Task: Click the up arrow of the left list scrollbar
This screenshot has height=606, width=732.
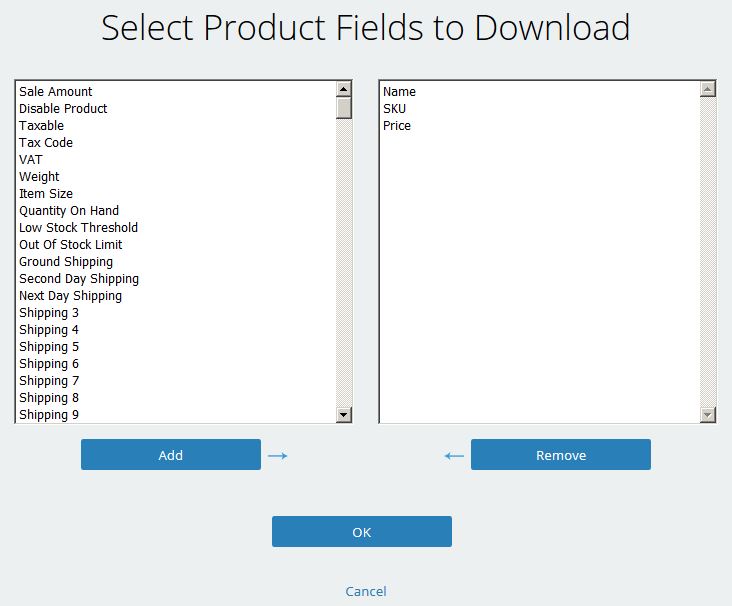Action: coord(344,89)
